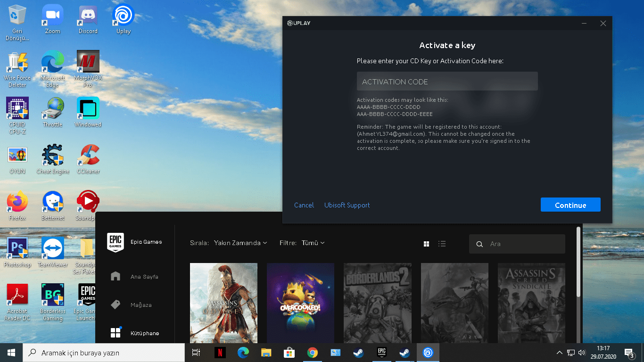
Task: Launch Zoom from the desktop
Action: pyautogui.click(x=53, y=19)
